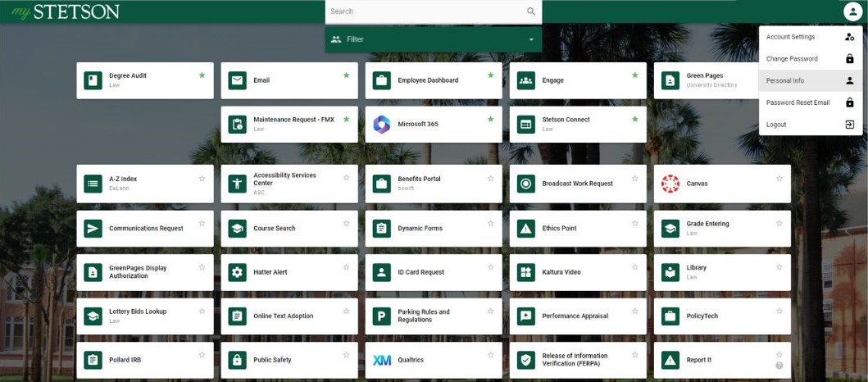Open Employee Dashboard briefcase icon

click(x=382, y=80)
